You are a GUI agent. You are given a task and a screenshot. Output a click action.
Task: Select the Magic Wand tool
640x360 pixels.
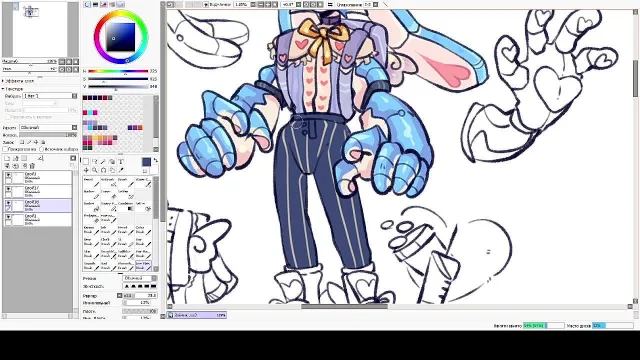click(103, 162)
